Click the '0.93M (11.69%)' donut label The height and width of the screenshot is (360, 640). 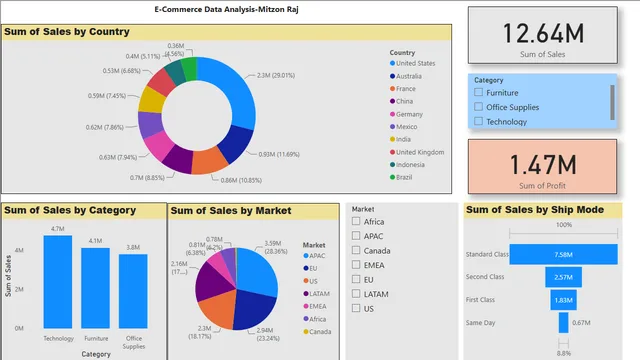[x=279, y=154]
